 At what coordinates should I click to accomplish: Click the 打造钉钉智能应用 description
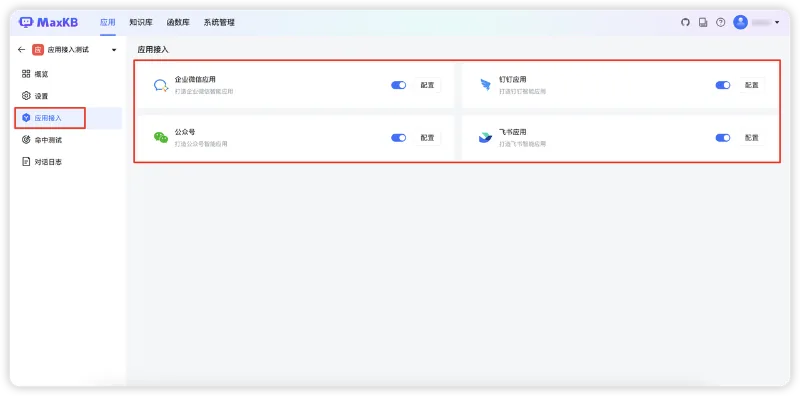[x=522, y=92]
